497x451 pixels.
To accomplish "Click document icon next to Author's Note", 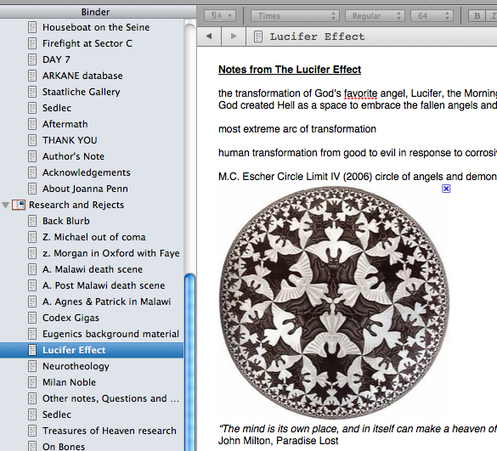I will pos(32,156).
